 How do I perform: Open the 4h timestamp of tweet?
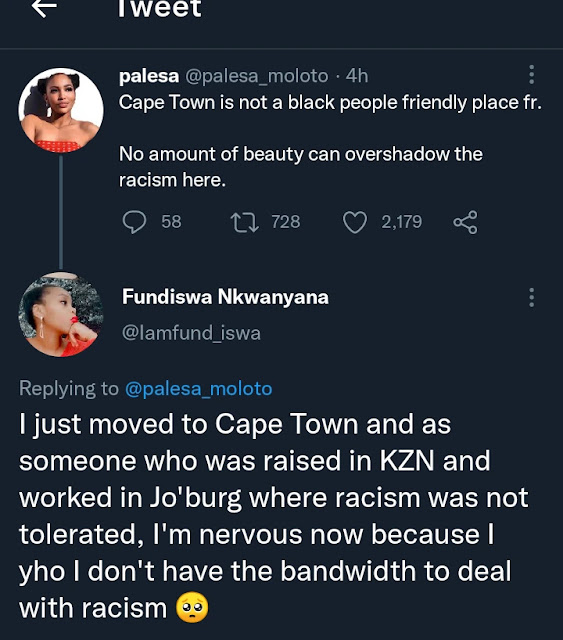[357, 76]
